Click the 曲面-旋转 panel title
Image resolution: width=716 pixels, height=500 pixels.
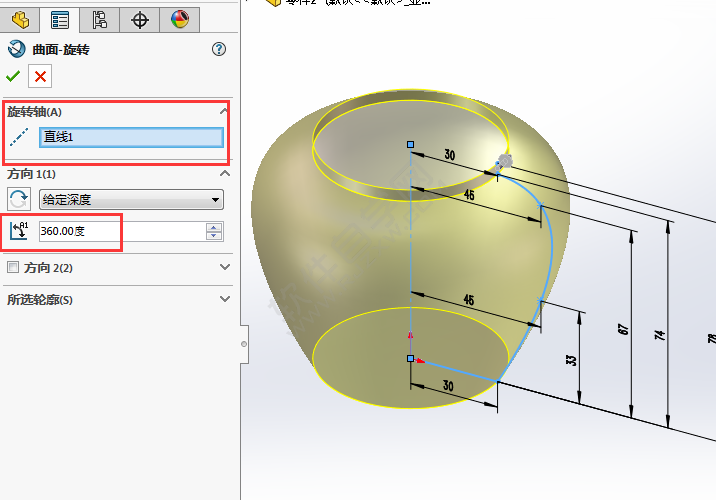tap(61, 49)
